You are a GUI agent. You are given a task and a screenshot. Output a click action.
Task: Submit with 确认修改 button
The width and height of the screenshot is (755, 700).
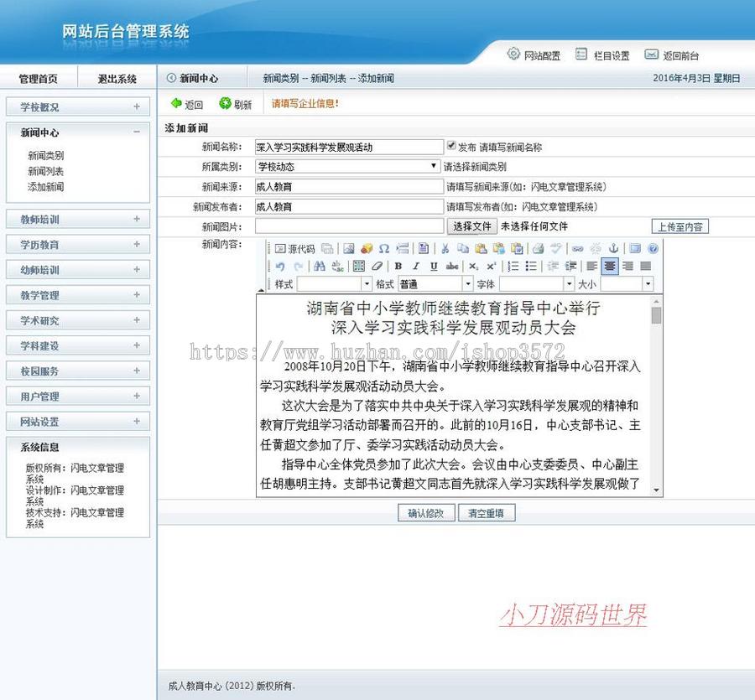tap(426, 513)
